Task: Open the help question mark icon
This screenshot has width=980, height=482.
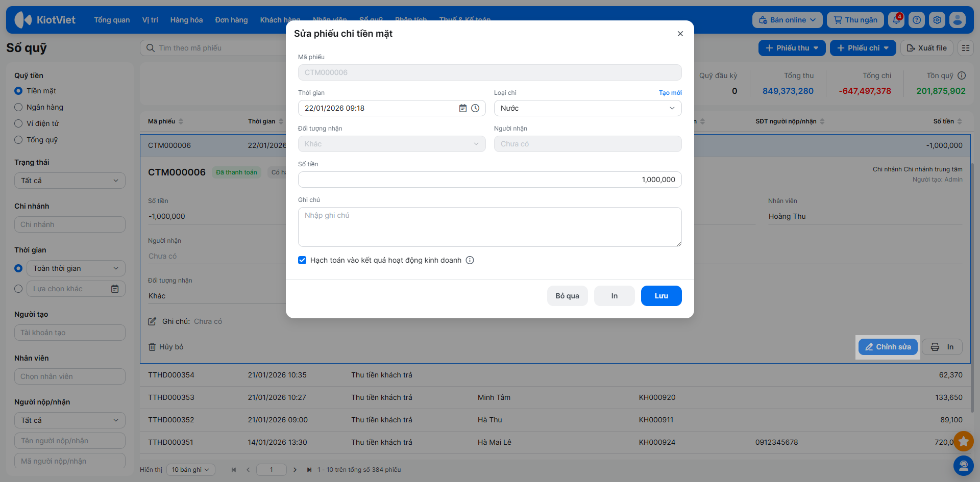Action: point(917,20)
